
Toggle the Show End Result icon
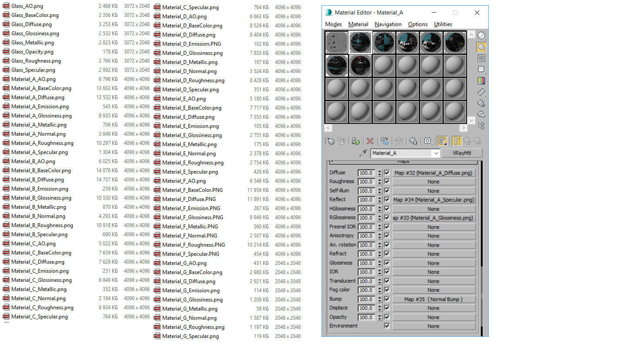tap(457, 141)
